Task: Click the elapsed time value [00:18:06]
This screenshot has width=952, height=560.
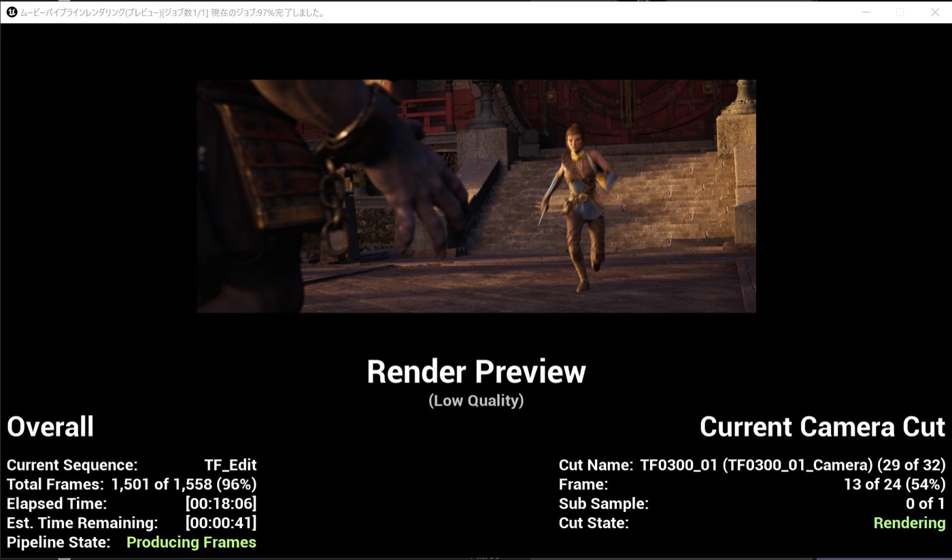Action: coord(221,504)
